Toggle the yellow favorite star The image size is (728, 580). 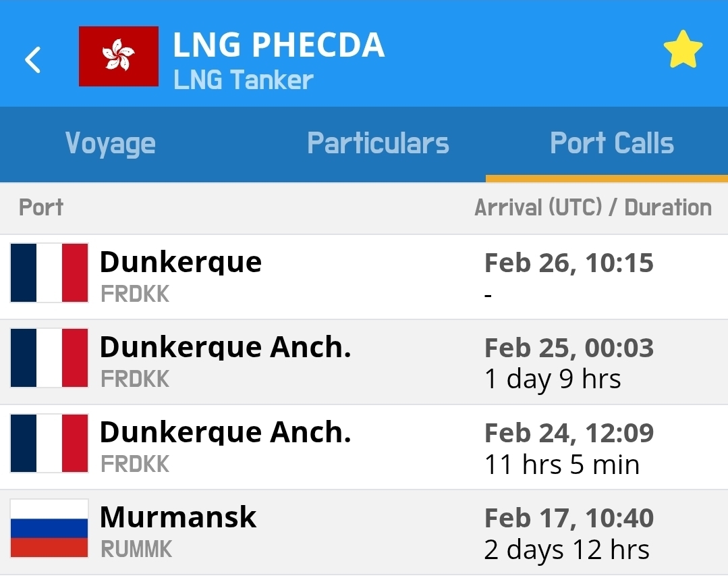point(683,50)
